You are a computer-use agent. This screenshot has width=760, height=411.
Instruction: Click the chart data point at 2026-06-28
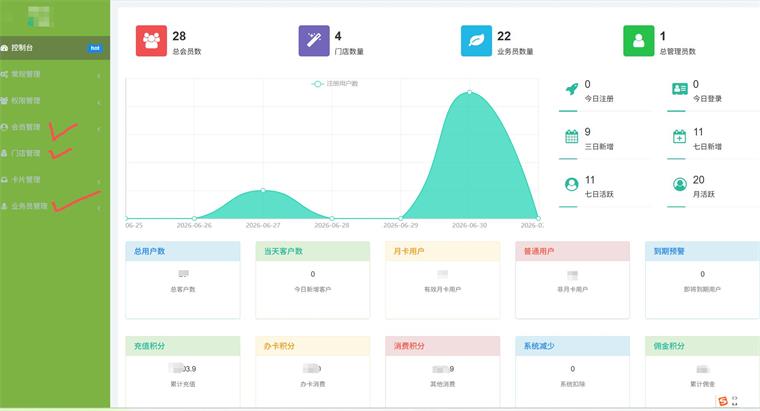[332, 218]
